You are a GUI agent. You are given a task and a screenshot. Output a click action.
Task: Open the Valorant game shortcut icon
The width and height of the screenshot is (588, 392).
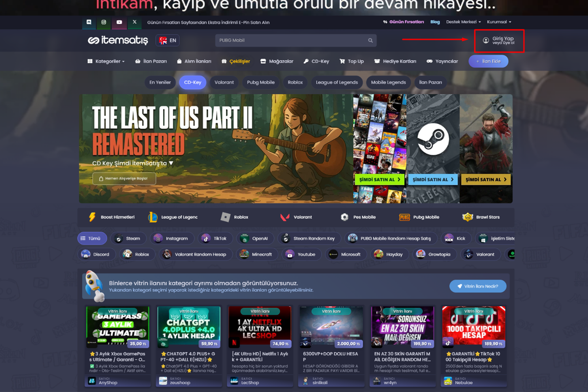285,217
